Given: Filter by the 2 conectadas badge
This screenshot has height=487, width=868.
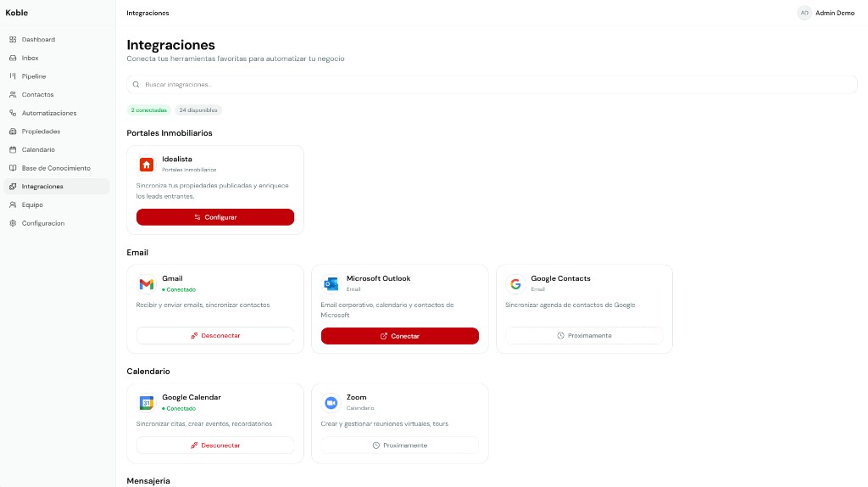Looking at the screenshot, I should click(x=148, y=110).
